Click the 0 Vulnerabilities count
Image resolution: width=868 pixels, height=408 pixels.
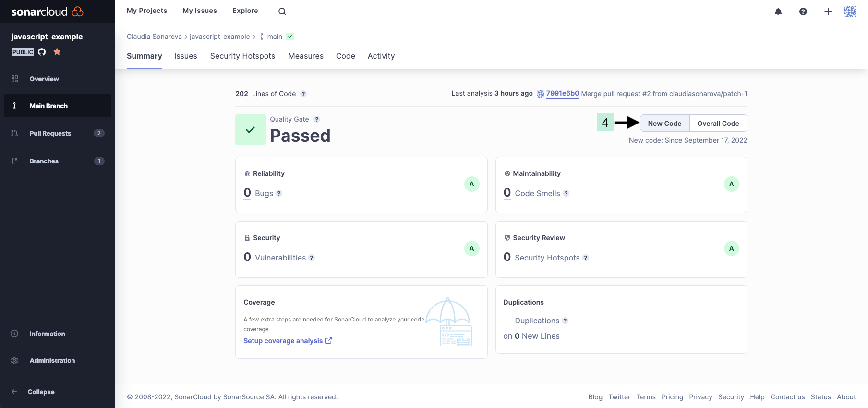pos(247,257)
